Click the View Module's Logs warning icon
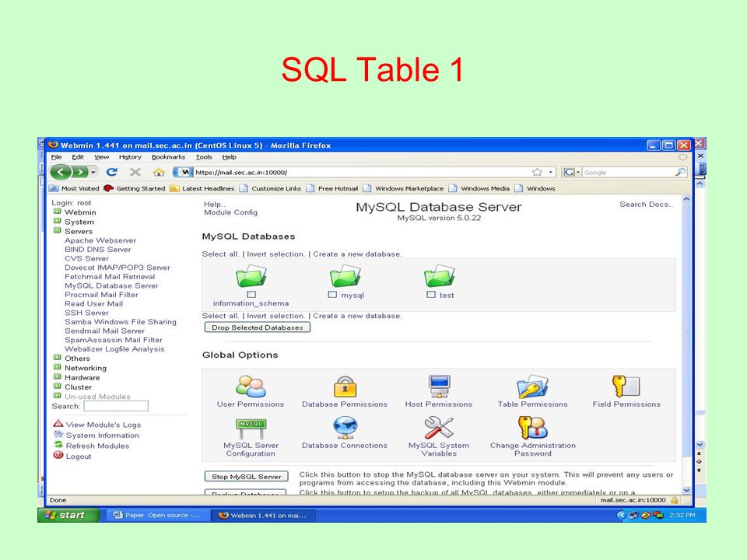This screenshot has width=747, height=560. (x=58, y=423)
